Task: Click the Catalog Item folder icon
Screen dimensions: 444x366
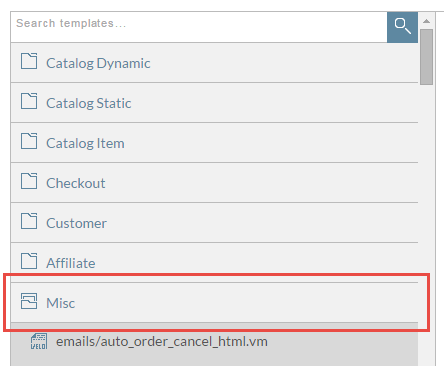Action: pyautogui.click(x=29, y=141)
